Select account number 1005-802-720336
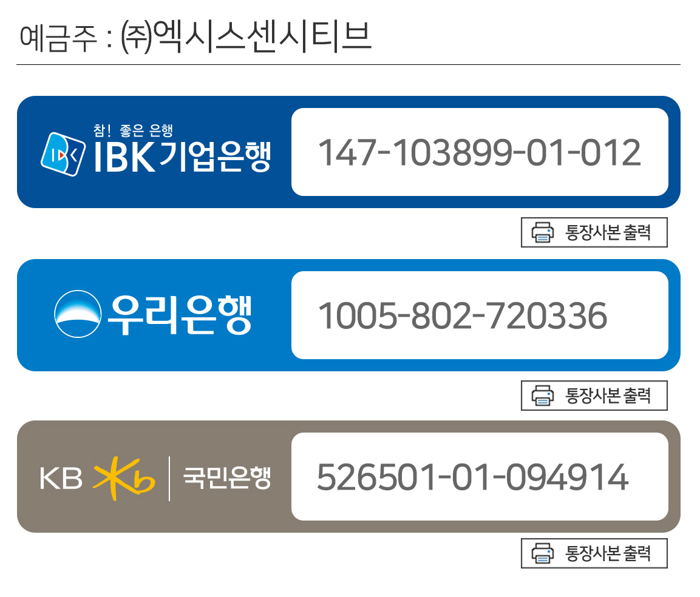Screen dimensions: 700x597 463,316
